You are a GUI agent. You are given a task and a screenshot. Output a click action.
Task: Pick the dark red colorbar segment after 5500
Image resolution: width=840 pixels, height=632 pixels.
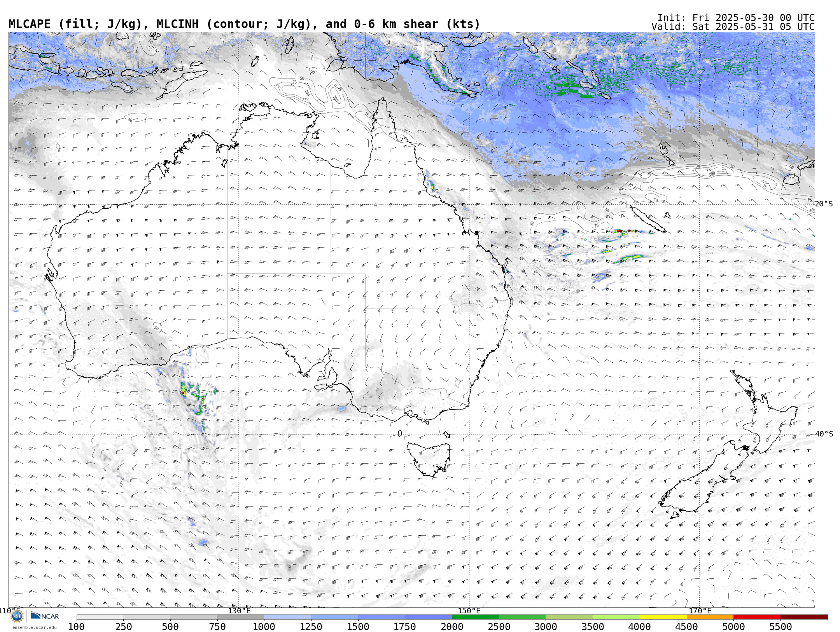[804, 617]
